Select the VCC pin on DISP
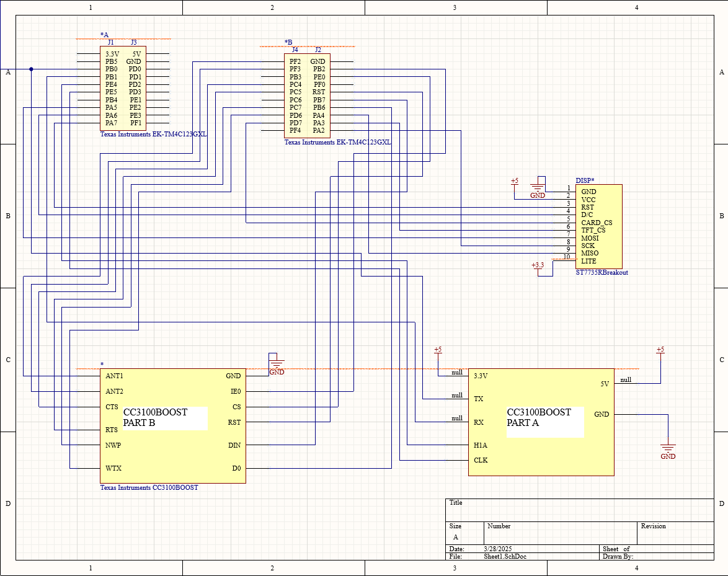 (x=588, y=200)
